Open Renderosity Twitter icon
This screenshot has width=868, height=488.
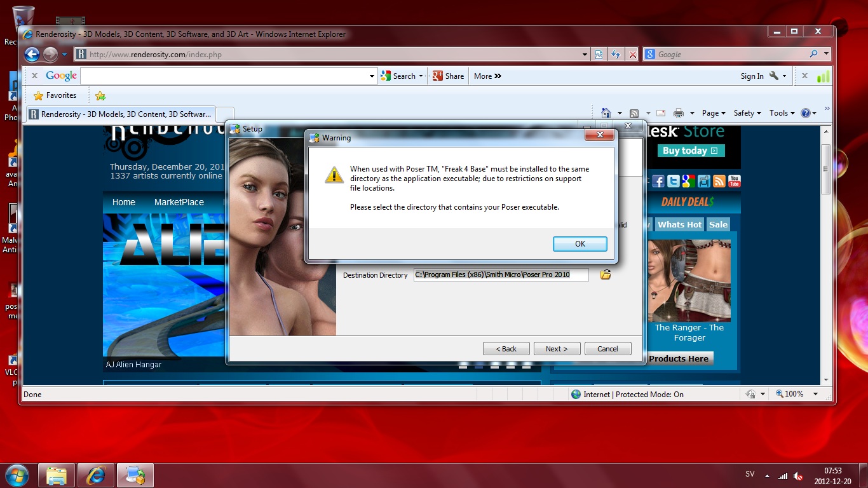click(674, 181)
